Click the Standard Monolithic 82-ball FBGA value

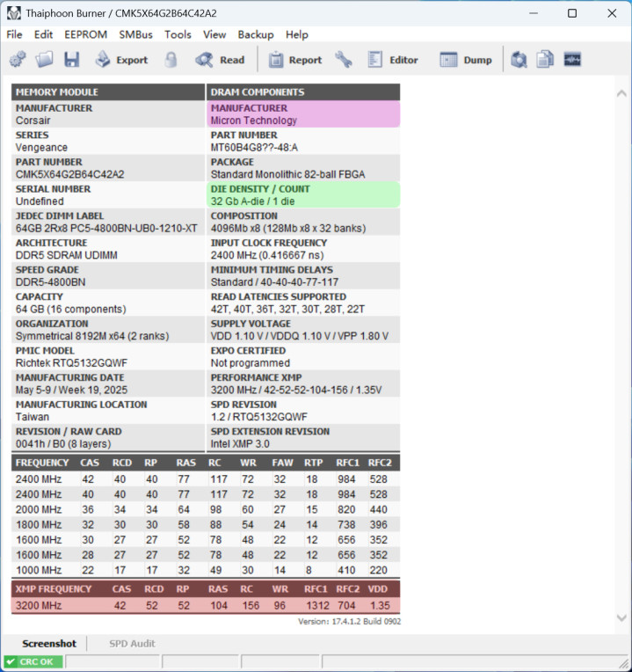[287, 174]
